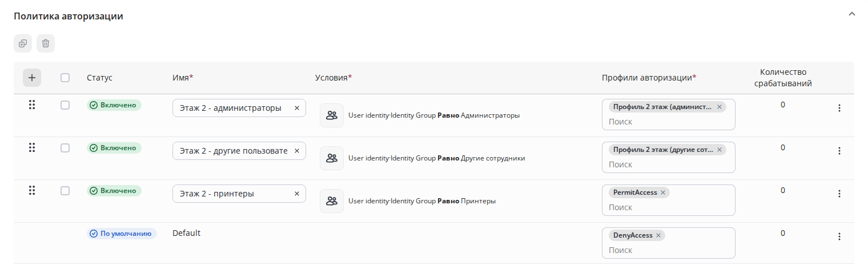Open three-dot menu for 'Этаж 2 - администраторы'
868x273 pixels.
point(839,108)
